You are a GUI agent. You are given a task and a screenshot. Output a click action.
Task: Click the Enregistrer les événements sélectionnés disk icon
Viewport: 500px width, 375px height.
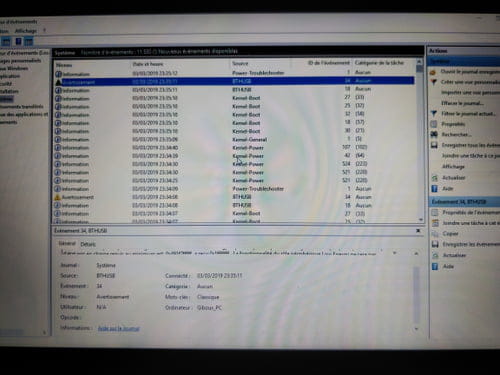pyautogui.click(x=435, y=244)
